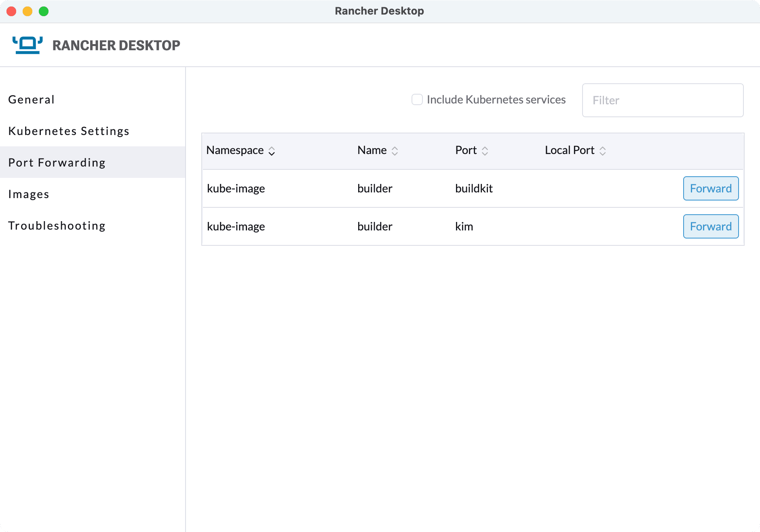Forward the kim port
The height and width of the screenshot is (532, 760).
click(711, 226)
